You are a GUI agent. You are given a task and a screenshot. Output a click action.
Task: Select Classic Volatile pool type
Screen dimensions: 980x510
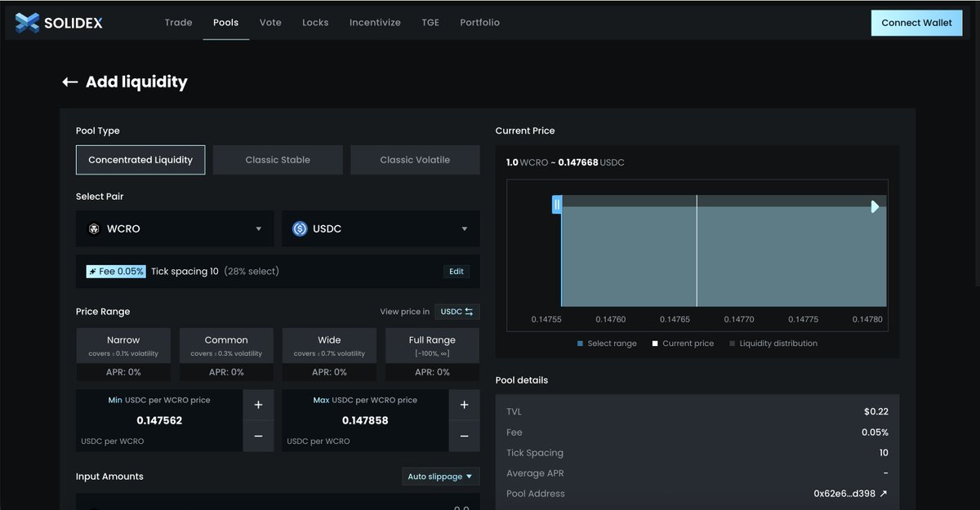[415, 160]
